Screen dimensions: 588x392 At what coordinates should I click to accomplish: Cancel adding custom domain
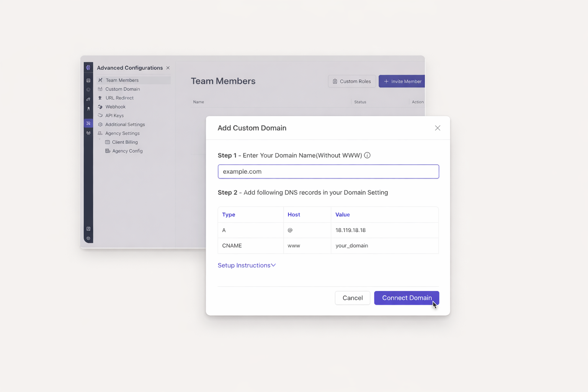coord(352,298)
